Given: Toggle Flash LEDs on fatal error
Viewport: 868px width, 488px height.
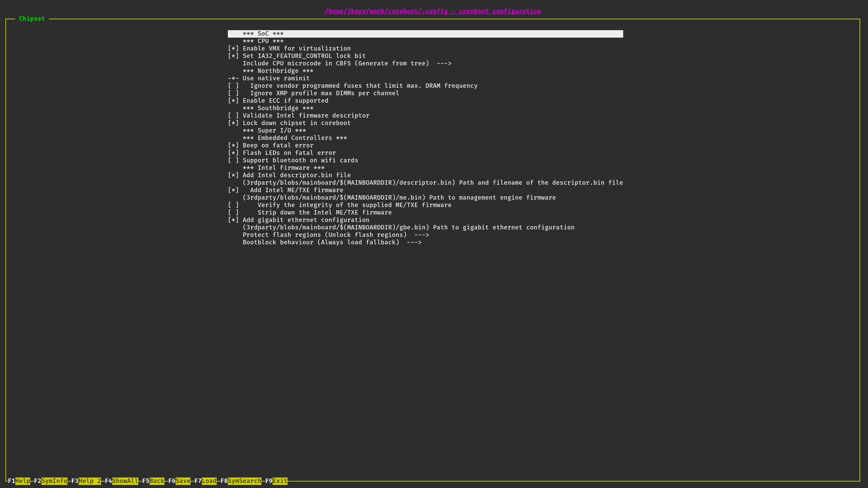Looking at the screenshot, I should pos(233,153).
